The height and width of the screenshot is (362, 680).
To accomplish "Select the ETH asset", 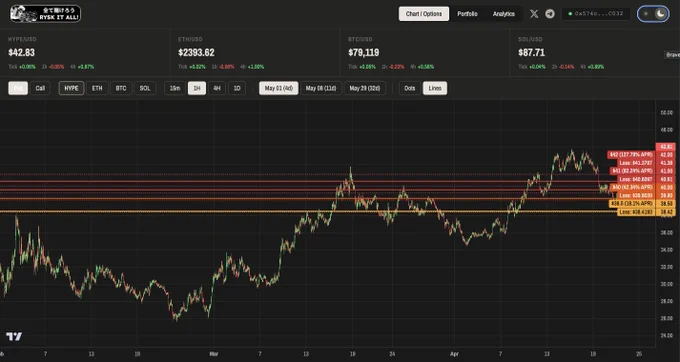I will 97,88.
